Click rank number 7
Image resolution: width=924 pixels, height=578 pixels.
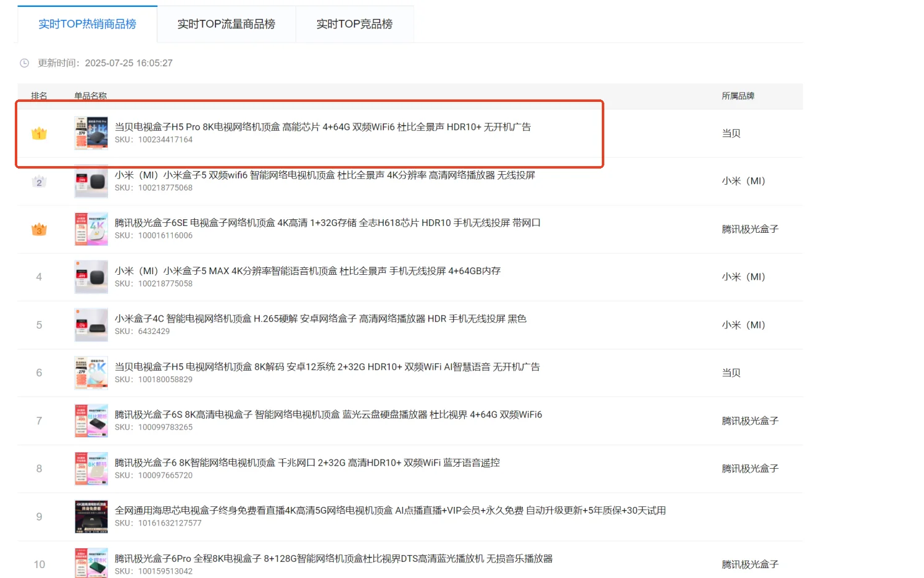(39, 421)
